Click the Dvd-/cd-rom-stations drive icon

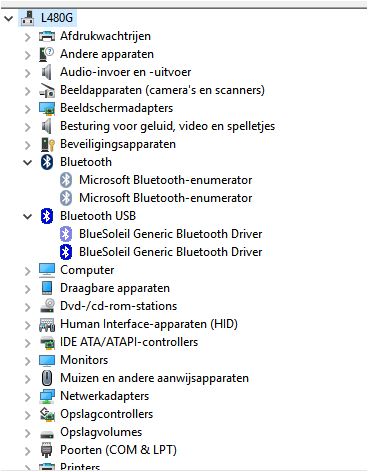47,306
